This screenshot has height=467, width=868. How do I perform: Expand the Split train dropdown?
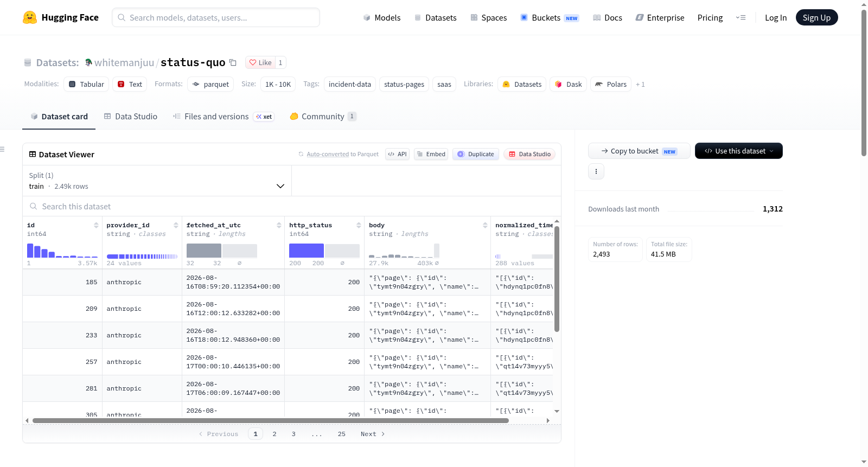click(157, 181)
